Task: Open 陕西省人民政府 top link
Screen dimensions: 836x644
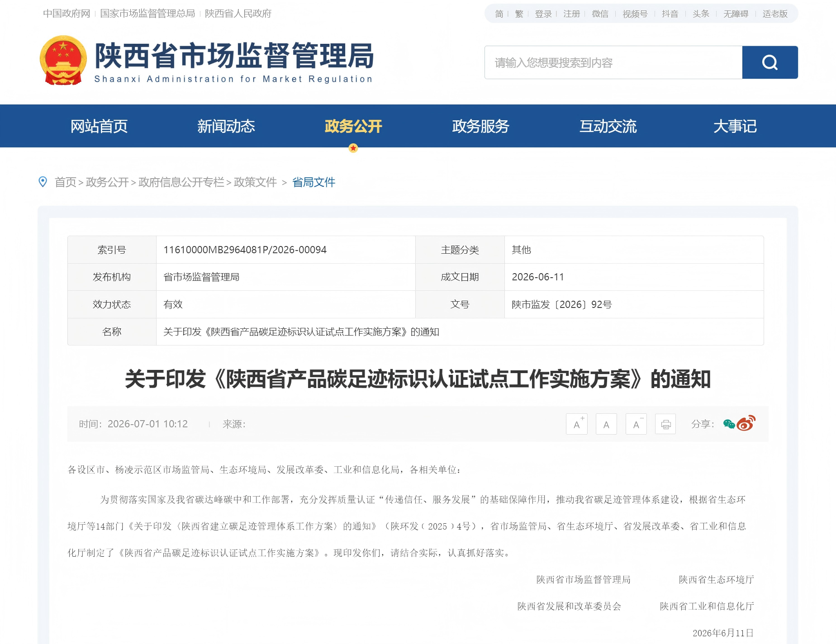Action: tap(238, 14)
